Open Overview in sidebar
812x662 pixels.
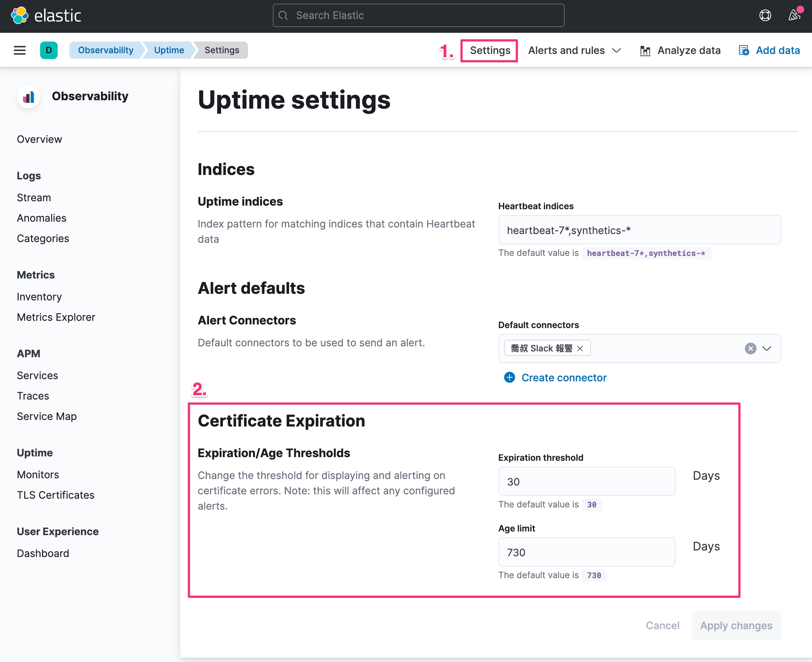coord(39,139)
